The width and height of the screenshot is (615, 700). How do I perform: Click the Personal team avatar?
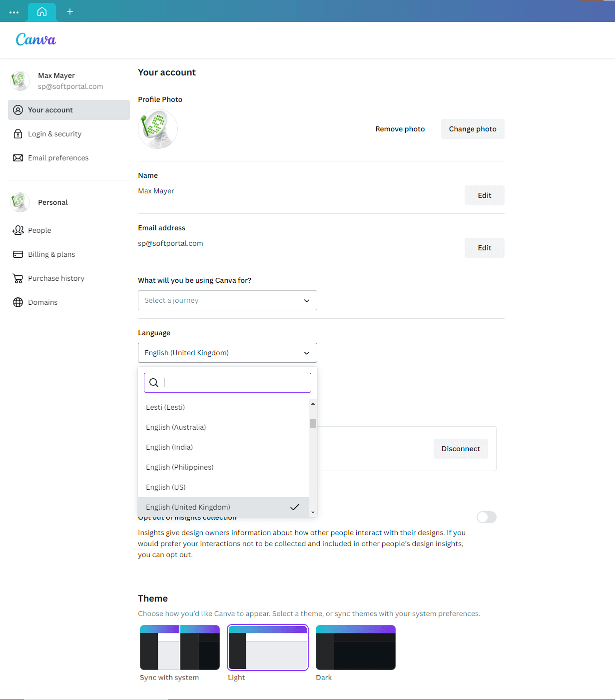20,202
